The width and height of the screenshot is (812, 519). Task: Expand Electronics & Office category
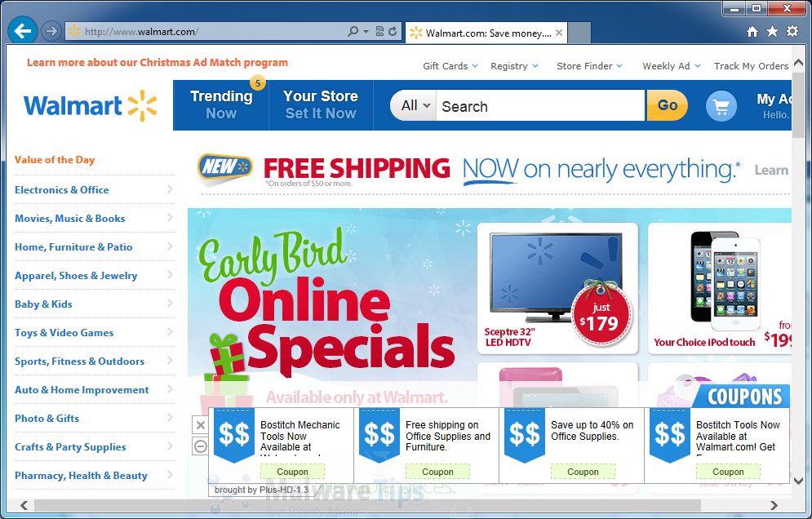(x=94, y=189)
